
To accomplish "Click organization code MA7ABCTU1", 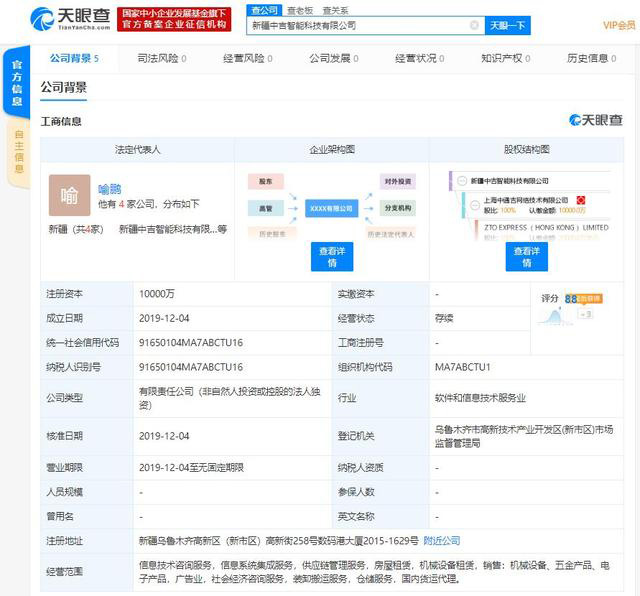I will pos(463,367).
